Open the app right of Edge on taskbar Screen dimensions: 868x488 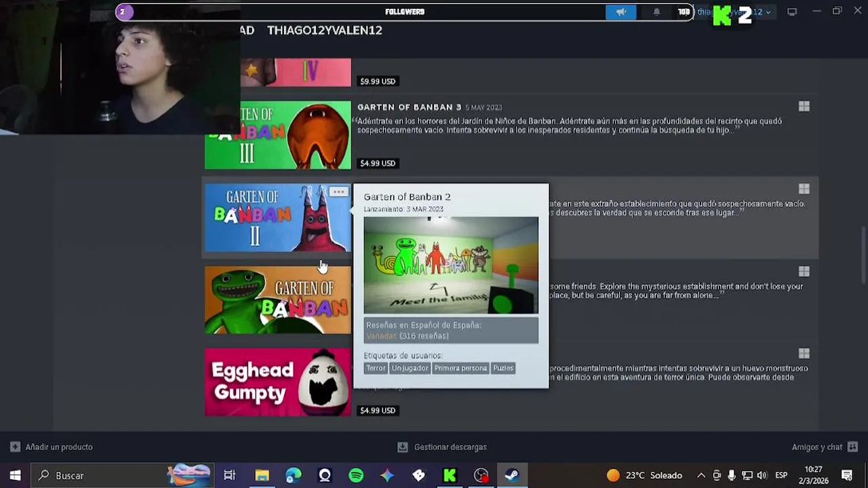pos(325,476)
